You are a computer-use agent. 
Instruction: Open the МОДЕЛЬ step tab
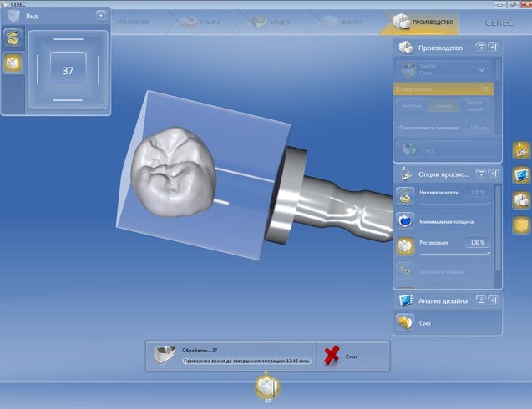pos(269,23)
